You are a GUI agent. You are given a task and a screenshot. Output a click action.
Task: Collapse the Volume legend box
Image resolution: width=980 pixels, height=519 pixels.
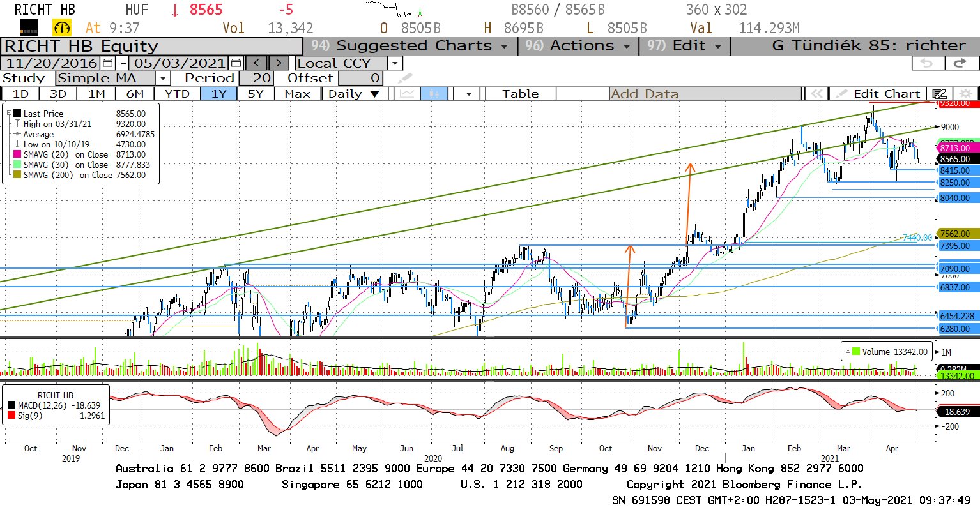(x=848, y=352)
